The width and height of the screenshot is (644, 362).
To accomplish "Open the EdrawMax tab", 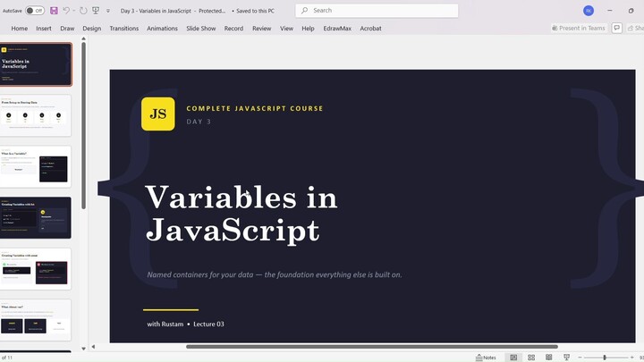I will click(x=337, y=29).
